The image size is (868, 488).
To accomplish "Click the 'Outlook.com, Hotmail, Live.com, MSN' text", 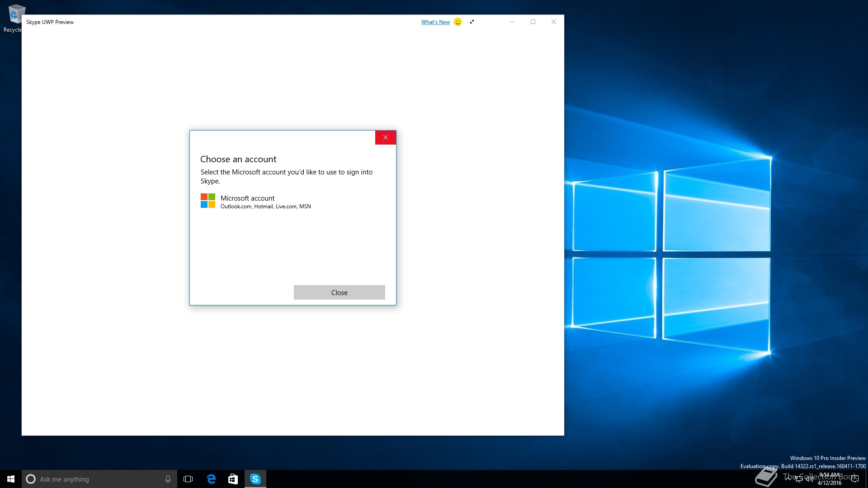I will pyautogui.click(x=266, y=206).
